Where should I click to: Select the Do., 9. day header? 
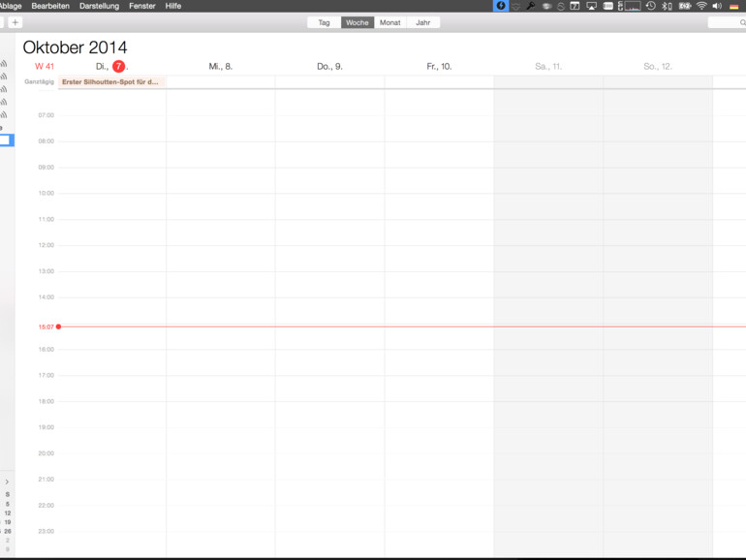point(329,66)
